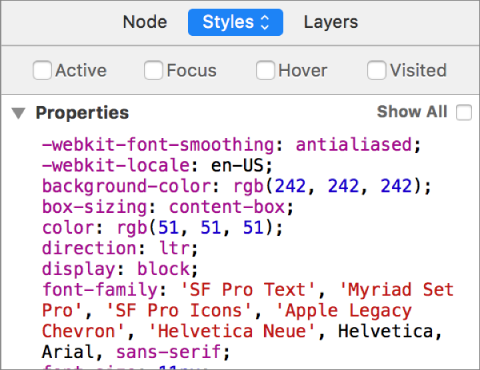Click the antialiased value

click(x=354, y=145)
